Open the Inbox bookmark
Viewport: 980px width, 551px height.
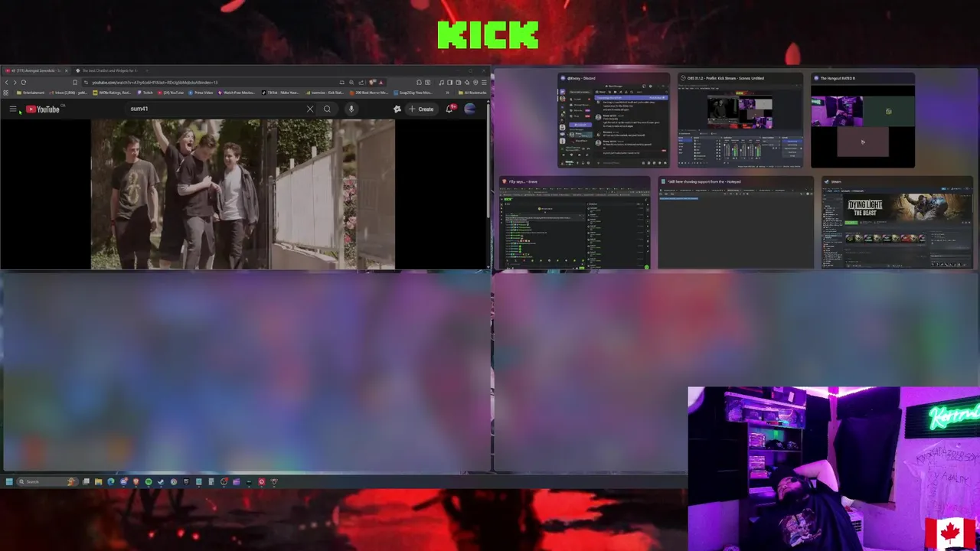point(67,93)
